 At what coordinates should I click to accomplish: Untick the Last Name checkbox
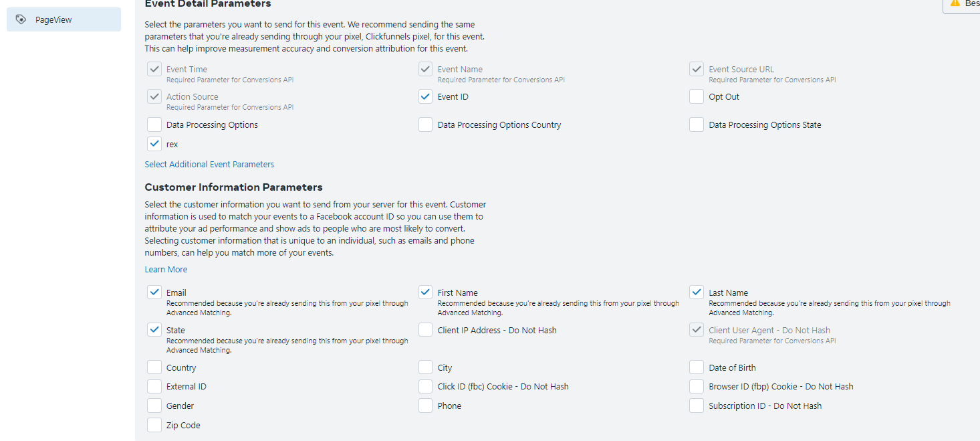697,292
